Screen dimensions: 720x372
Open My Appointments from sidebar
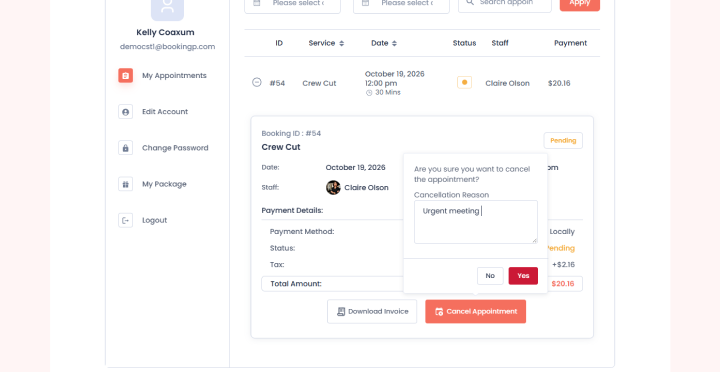tap(174, 75)
